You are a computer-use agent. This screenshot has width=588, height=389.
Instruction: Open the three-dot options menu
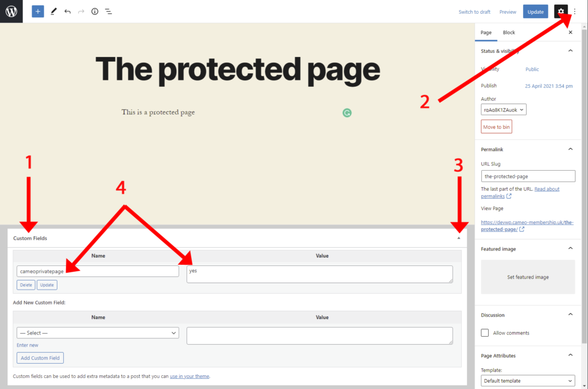(x=574, y=11)
